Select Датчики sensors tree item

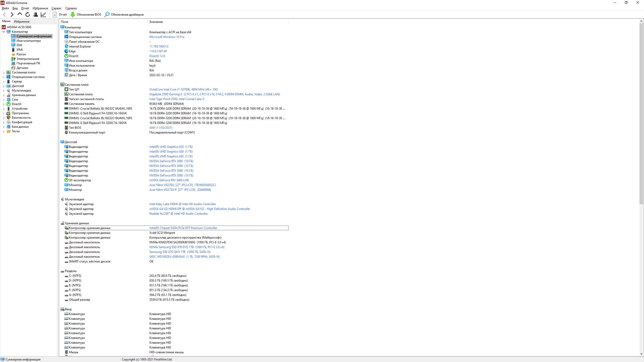22,68
